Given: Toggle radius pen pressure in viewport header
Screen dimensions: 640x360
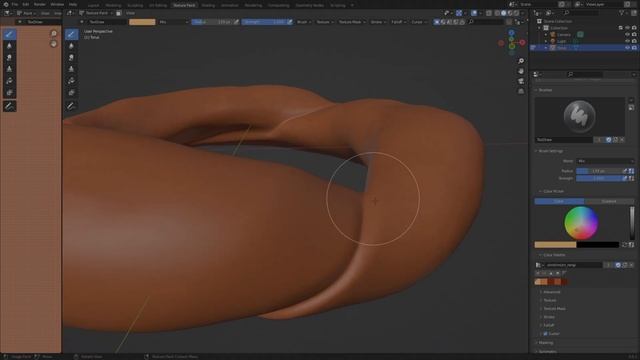Looking at the screenshot, I should coord(236,22).
